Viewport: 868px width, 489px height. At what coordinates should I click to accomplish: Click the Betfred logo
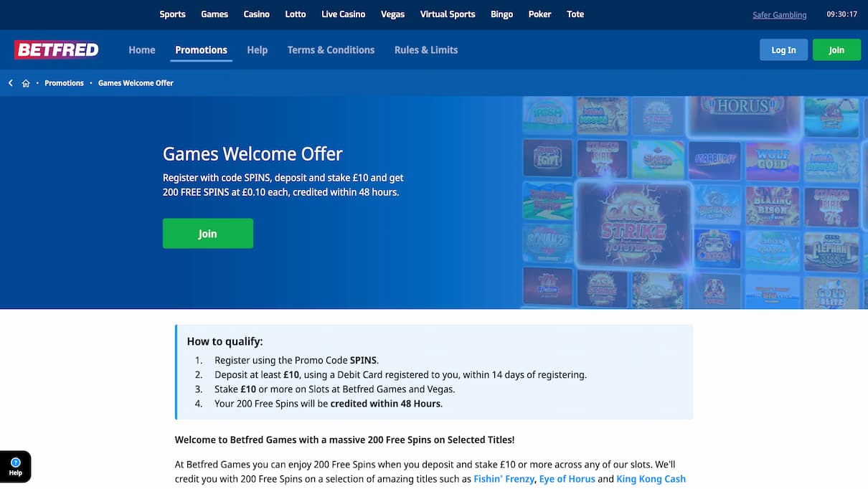(57, 49)
